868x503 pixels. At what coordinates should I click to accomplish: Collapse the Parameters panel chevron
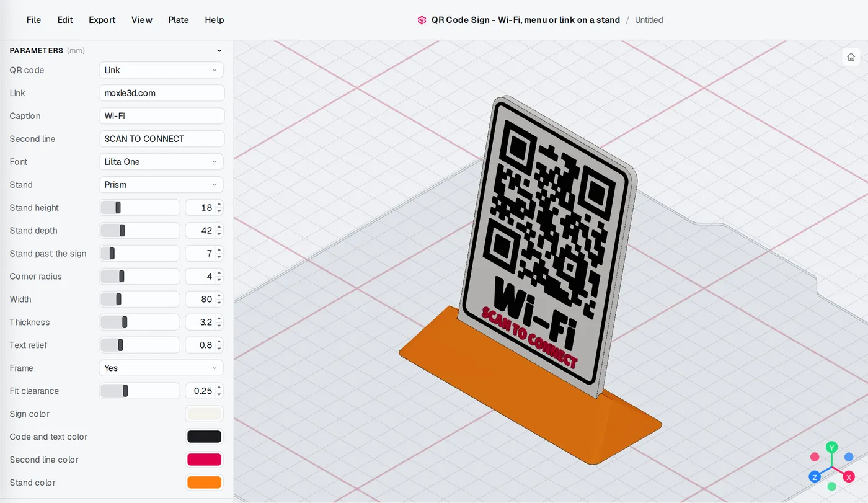[x=219, y=51]
